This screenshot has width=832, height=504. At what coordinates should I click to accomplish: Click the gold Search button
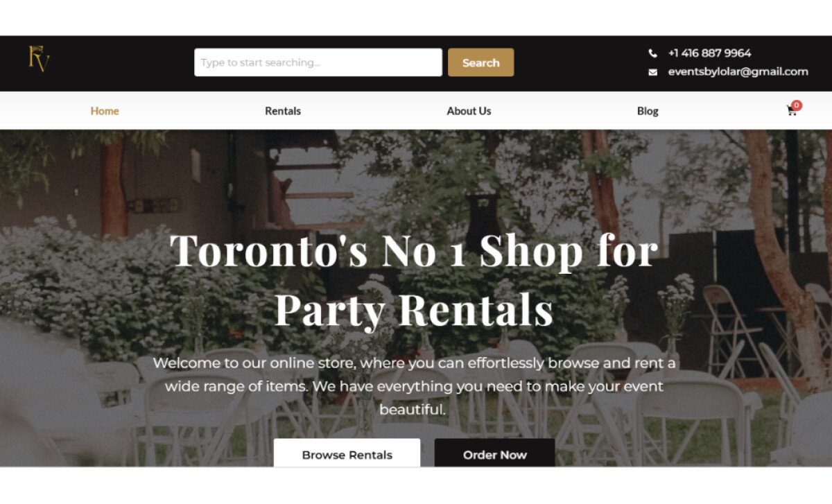(x=480, y=62)
